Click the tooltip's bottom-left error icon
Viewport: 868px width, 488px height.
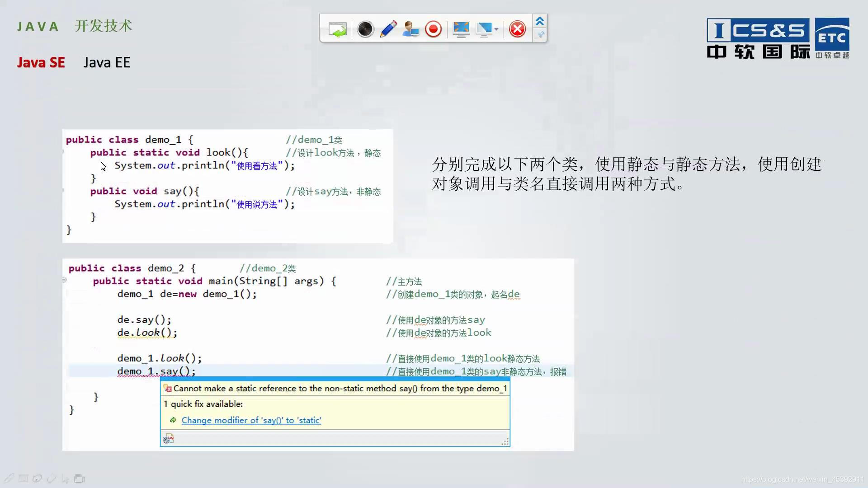[x=169, y=439]
